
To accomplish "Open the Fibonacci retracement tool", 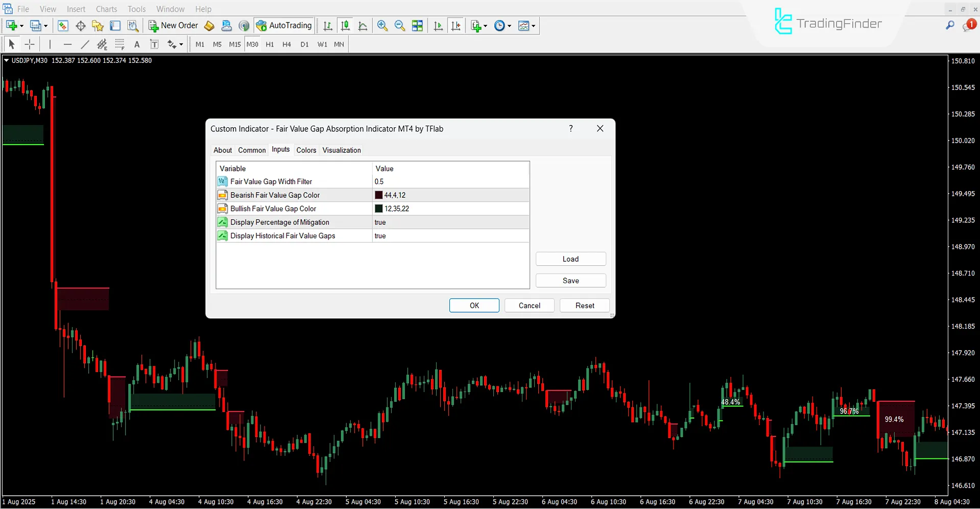I will (102, 44).
